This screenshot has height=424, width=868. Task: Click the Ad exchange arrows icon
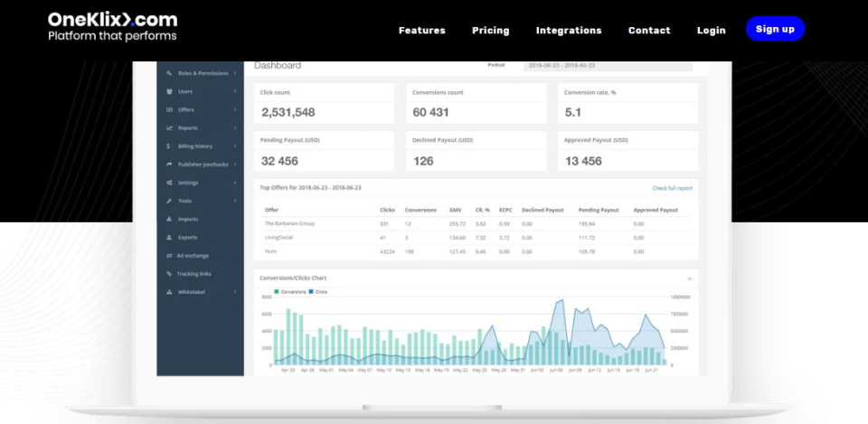[x=169, y=256]
